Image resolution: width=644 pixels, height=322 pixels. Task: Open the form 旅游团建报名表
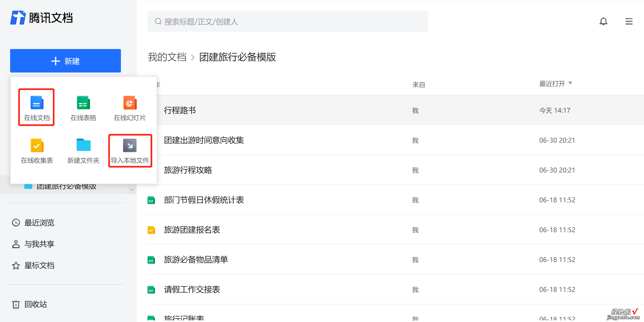pyautogui.click(x=192, y=230)
